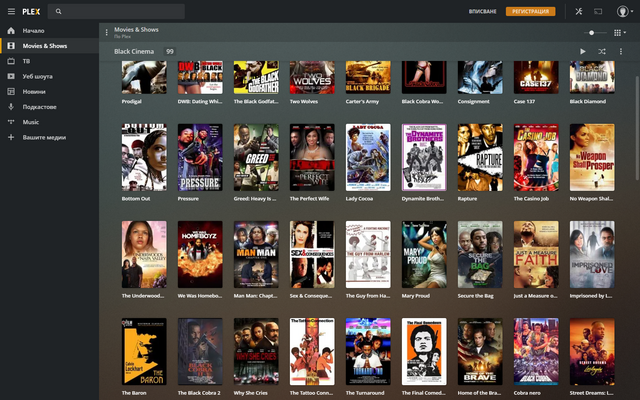Open the Lady Cocoa poster
The width and height of the screenshot is (640, 400).
pos(368,157)
